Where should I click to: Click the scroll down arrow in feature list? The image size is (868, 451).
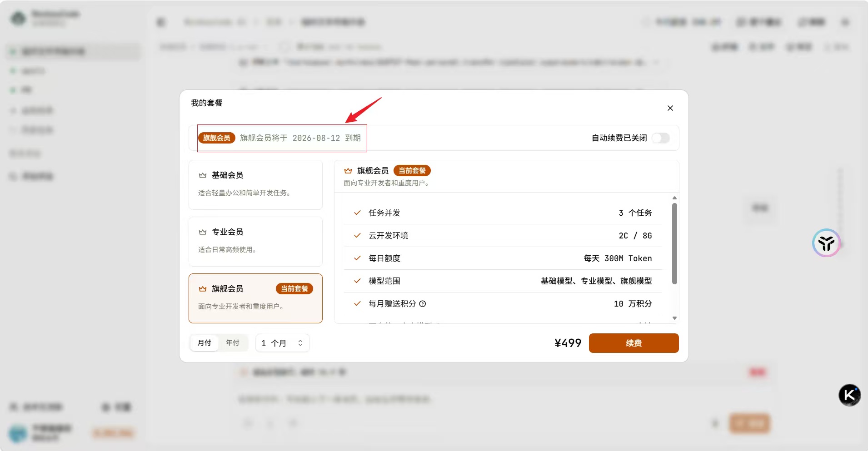pos(674,318)
